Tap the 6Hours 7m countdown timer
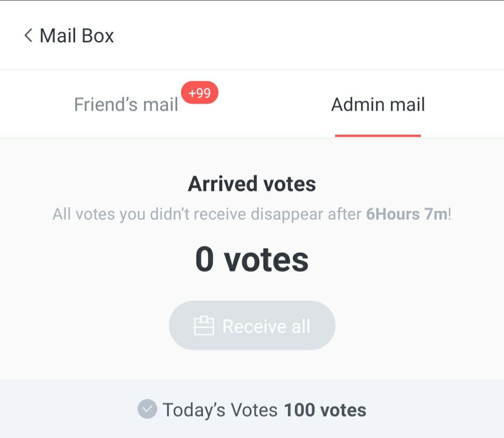Viewport: 504px width, 438px height. point(406,215)
